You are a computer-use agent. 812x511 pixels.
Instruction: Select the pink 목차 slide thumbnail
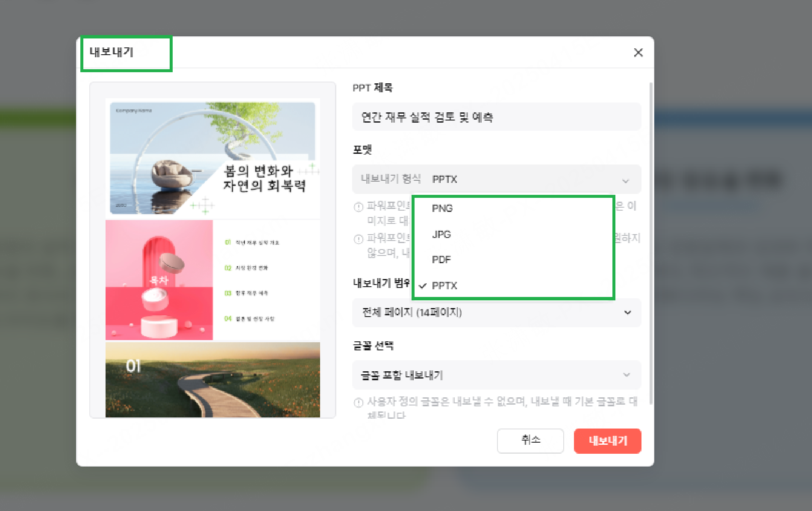tap(213, 280)
